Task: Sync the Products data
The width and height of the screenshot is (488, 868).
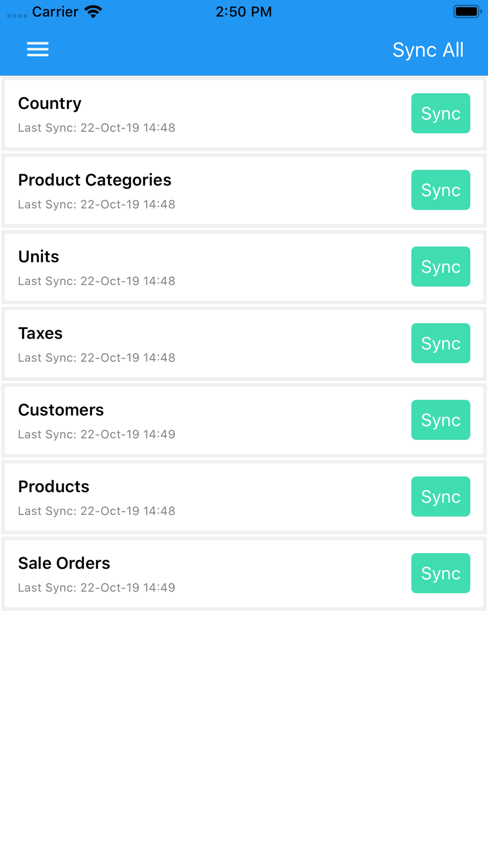Action: coord(440,496)
